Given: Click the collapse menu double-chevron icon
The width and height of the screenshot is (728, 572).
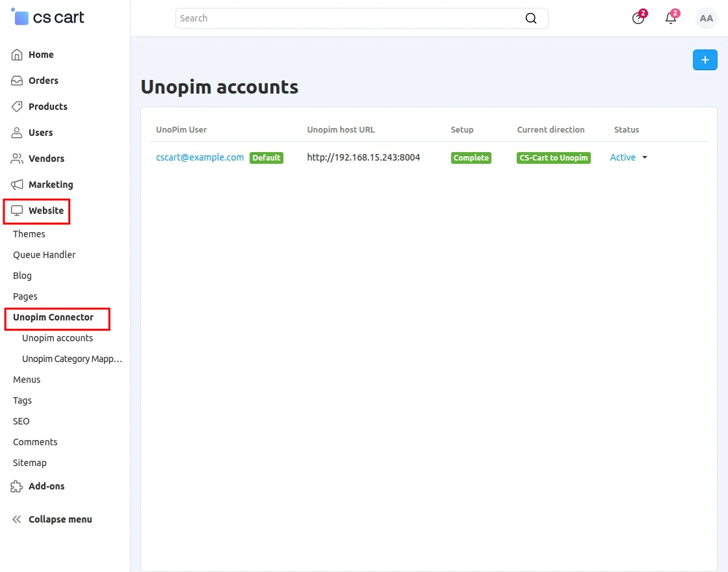Looking at the screenshot, I should (x=17, y=519).
